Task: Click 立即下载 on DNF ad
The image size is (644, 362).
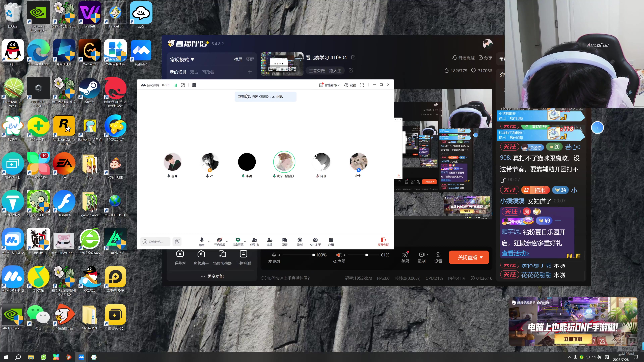Action: pos(573,339)
